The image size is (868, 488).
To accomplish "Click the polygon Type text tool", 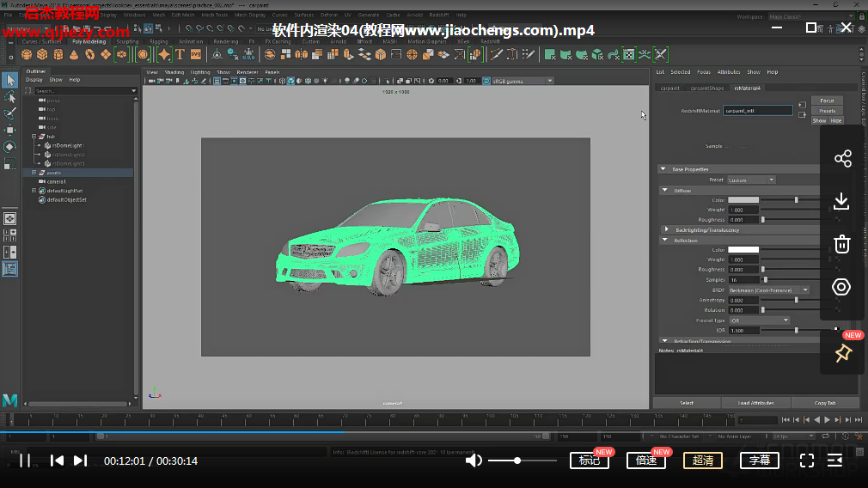I will coord(180,54).
